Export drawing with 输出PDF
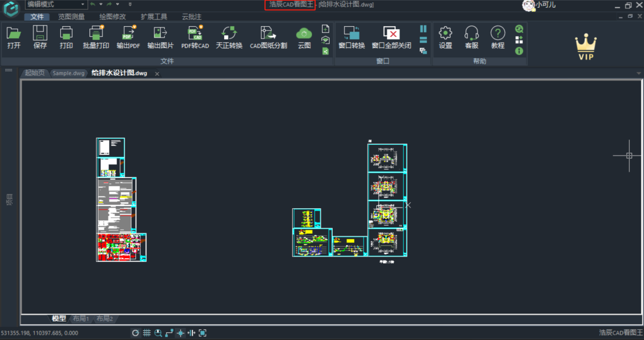Viewport: 644px width, 340px height. 128,38
